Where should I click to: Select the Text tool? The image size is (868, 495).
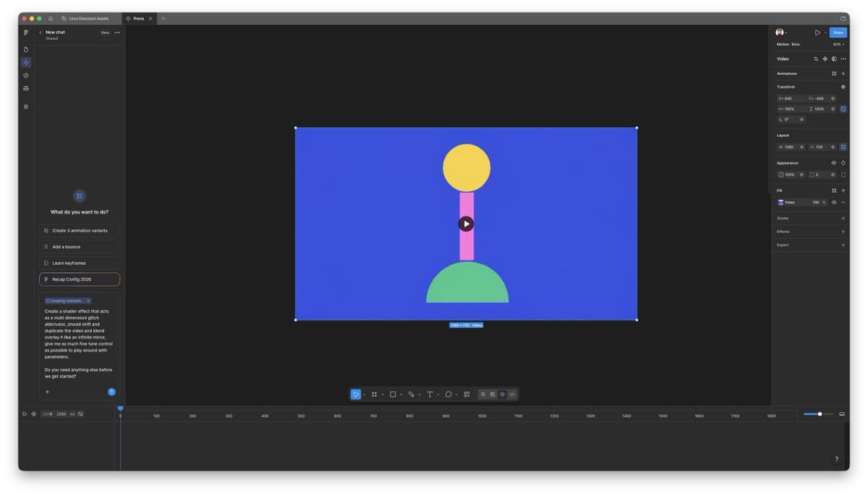(430, 394)
